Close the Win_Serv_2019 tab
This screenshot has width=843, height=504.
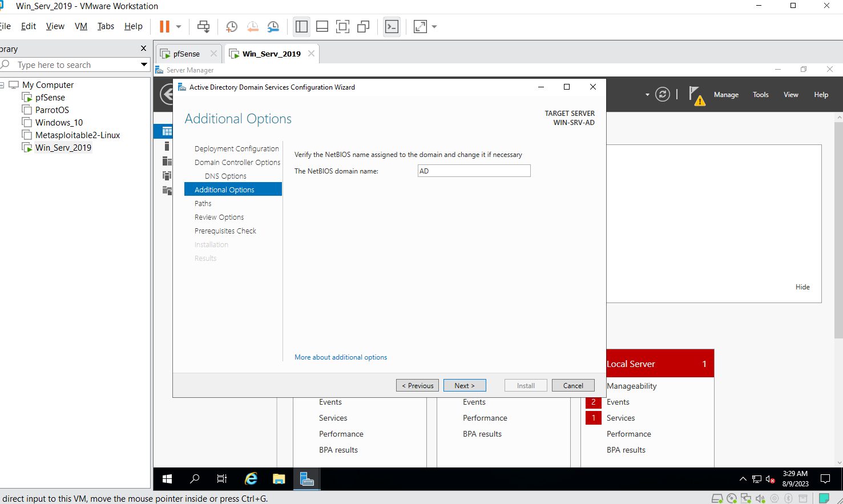click(311, 53)
